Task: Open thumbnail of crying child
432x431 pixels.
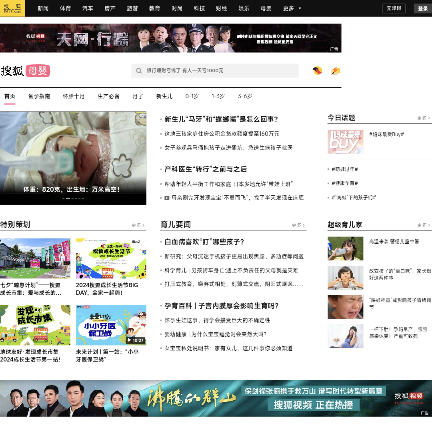Action: (x=345, y=307)
